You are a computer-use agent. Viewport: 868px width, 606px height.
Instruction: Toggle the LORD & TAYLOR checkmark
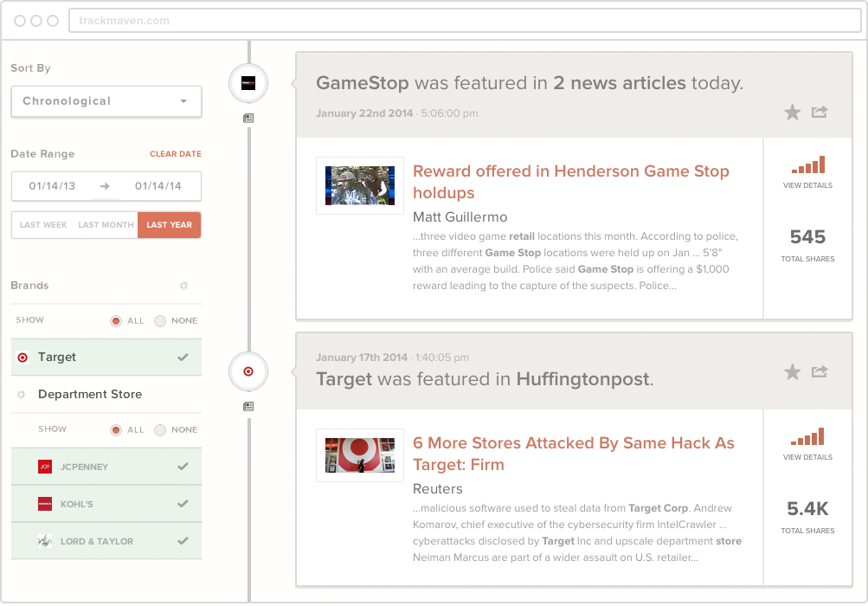[183, 540]
